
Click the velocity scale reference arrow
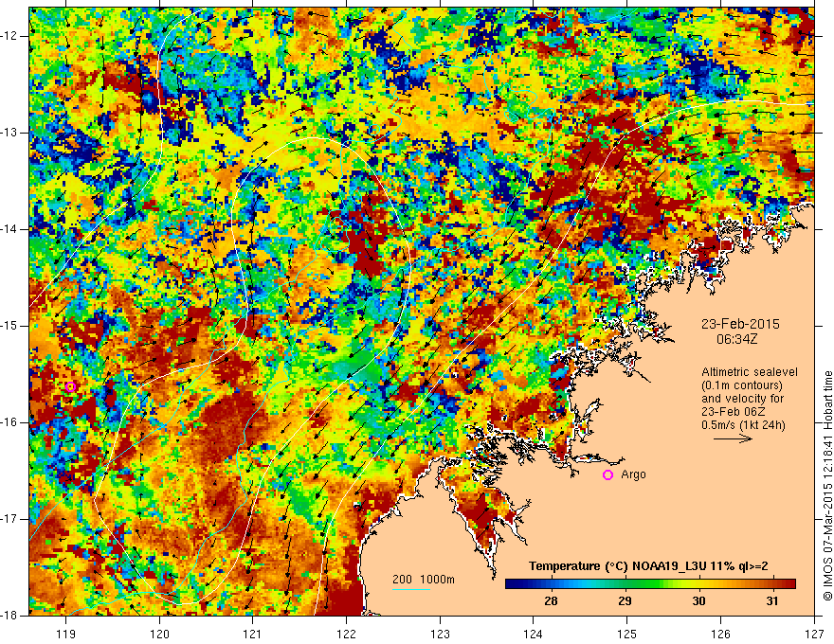coord(733,438)
